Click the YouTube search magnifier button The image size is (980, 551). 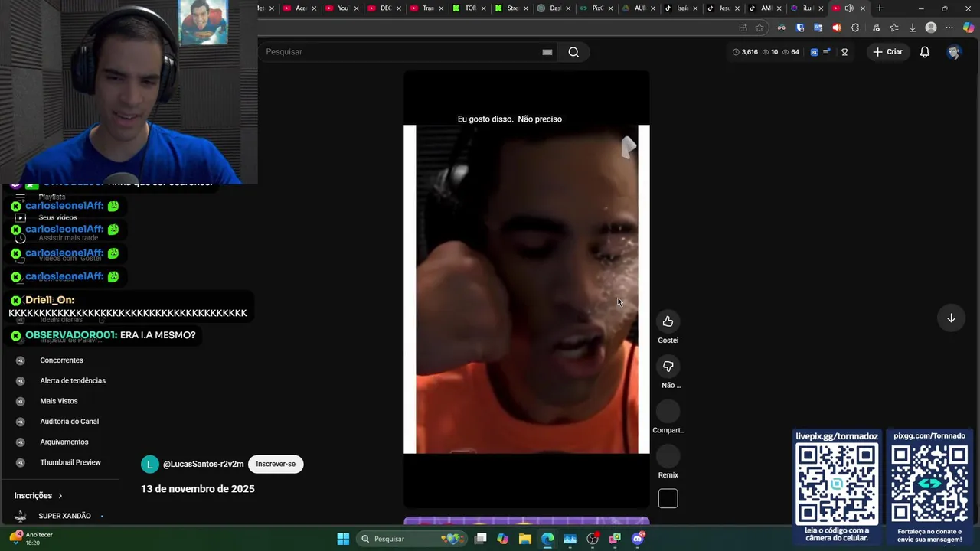coord(573,52)
